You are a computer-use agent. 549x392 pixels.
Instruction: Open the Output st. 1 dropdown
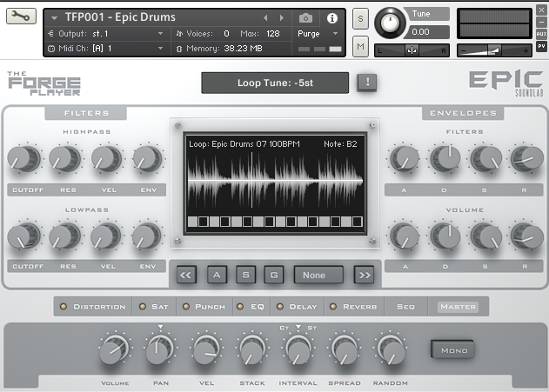(x=107, y=34)
